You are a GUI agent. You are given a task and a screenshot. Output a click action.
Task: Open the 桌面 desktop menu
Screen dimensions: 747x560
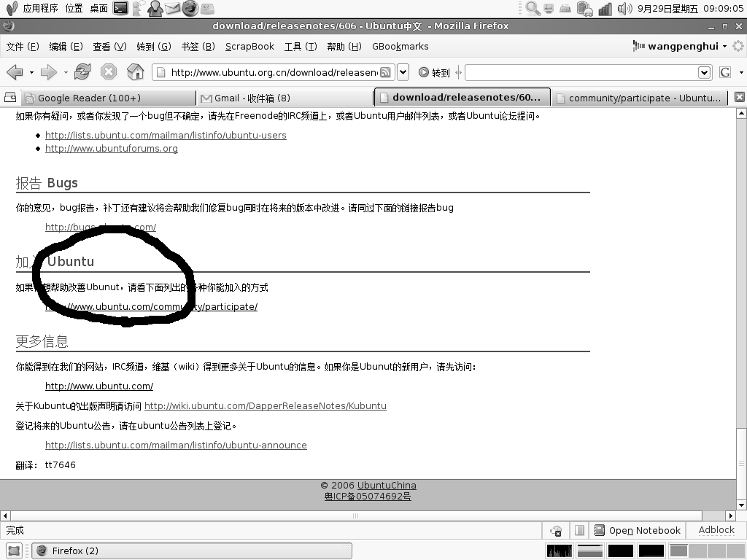pos(99,8)
